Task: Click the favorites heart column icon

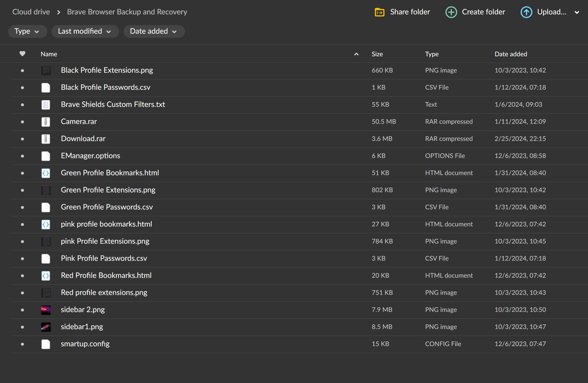Action: pos(22,54)
